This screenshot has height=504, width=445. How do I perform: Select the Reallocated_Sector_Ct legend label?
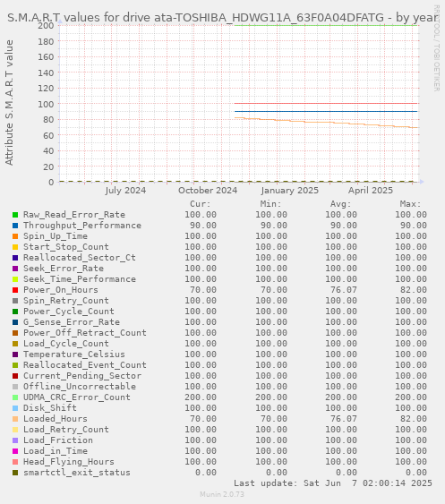click(x=80, y=258)
